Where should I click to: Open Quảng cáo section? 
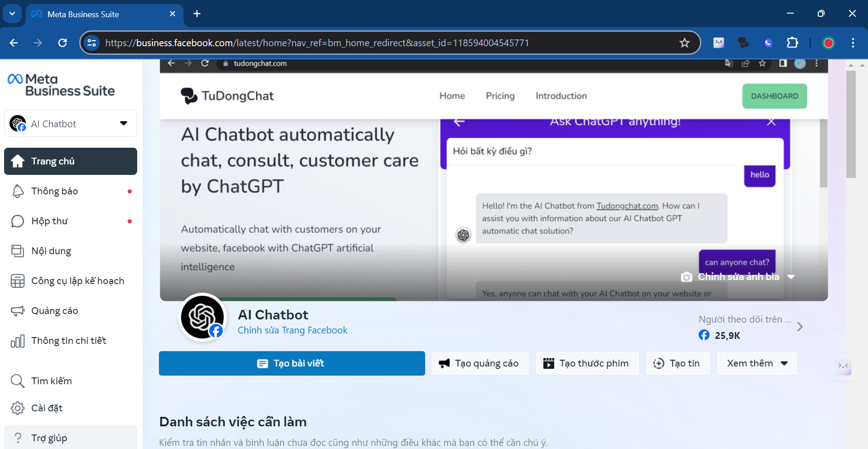coord(71,311)
